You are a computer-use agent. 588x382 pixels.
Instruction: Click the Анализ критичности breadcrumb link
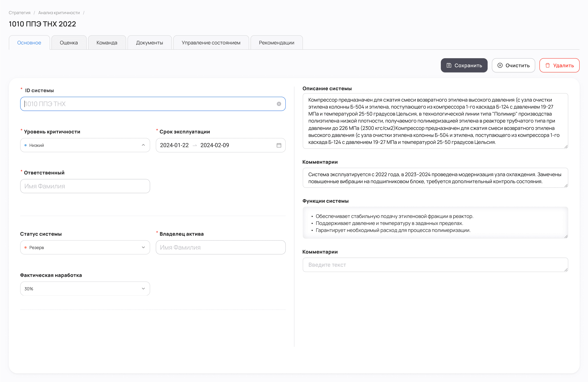coord(59,13)
